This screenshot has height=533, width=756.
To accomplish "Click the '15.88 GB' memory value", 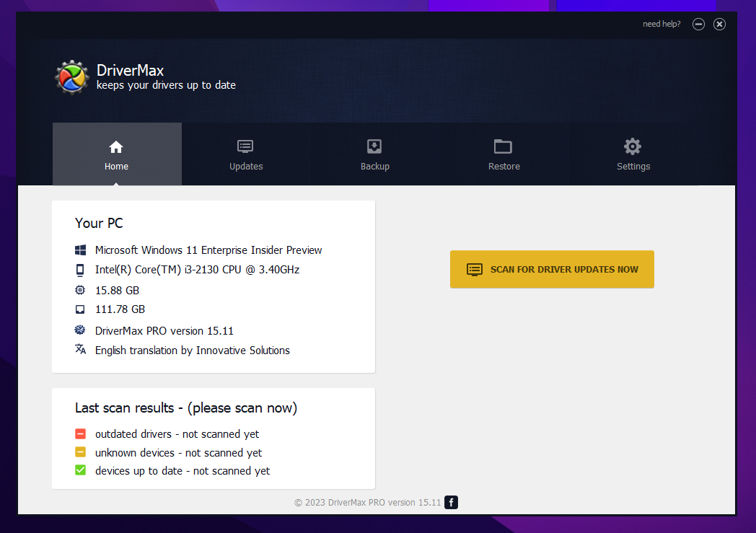I will click(117, 290).
